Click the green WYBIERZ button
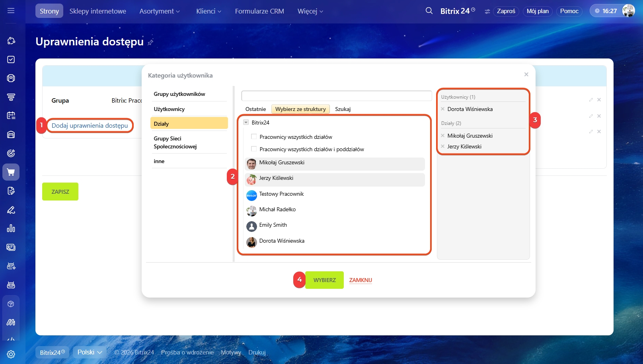643x364 pixels. (x=324, y=280)
